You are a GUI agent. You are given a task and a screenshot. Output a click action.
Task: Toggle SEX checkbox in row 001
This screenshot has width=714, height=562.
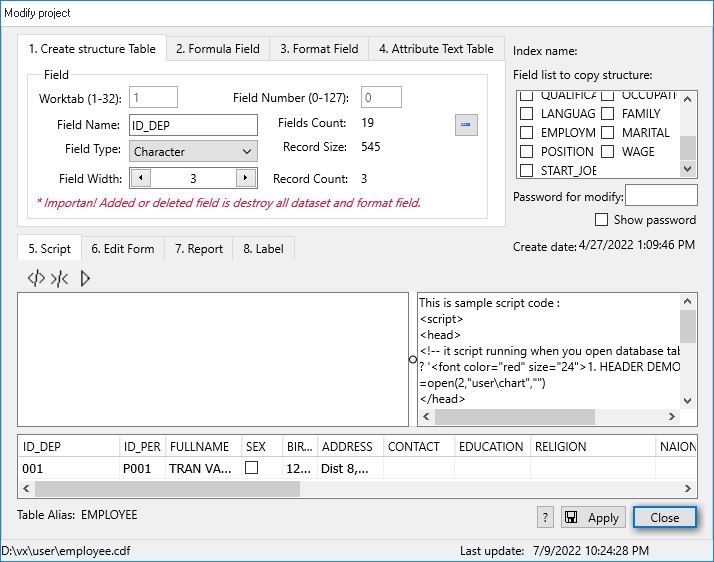(251, 468)
